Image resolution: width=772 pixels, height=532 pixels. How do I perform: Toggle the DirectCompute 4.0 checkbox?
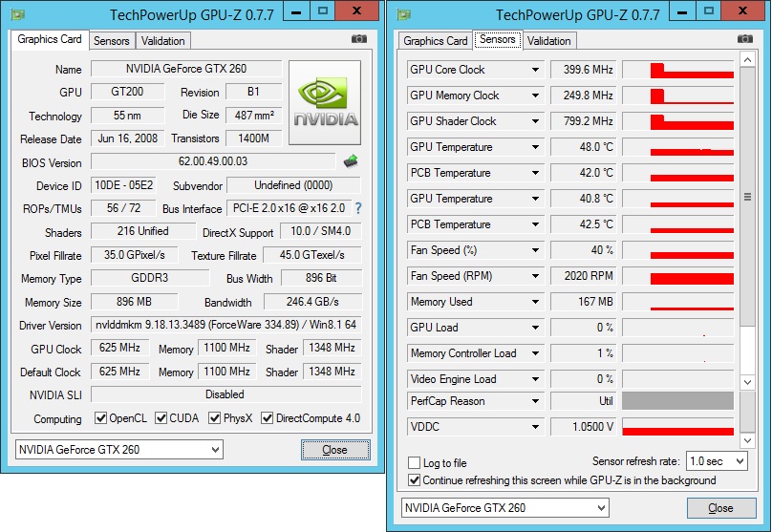pos(267,418)
